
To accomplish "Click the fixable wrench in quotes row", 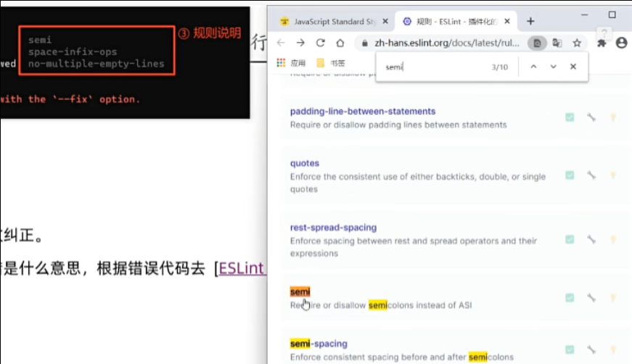I will 591,175.
